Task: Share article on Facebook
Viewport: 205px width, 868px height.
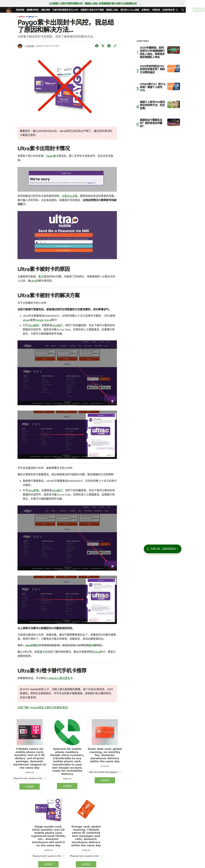Action: 97,46
